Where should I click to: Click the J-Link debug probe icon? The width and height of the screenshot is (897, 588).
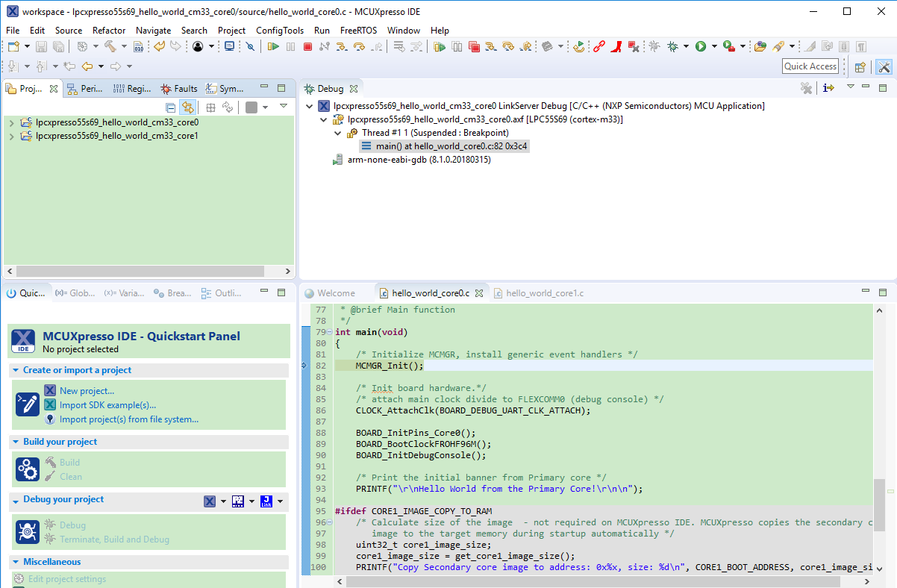(x=266, y=501)
